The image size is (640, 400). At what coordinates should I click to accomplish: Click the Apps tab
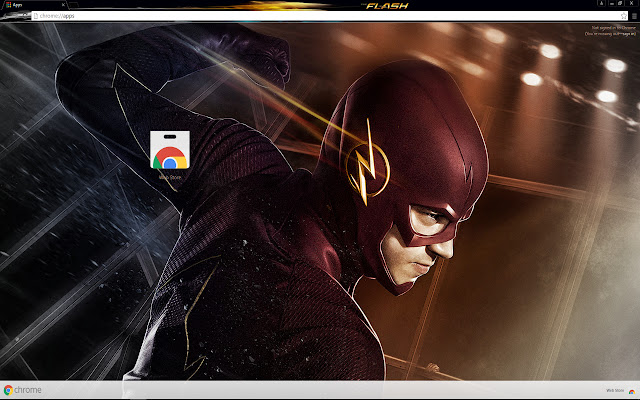[34, 5]
